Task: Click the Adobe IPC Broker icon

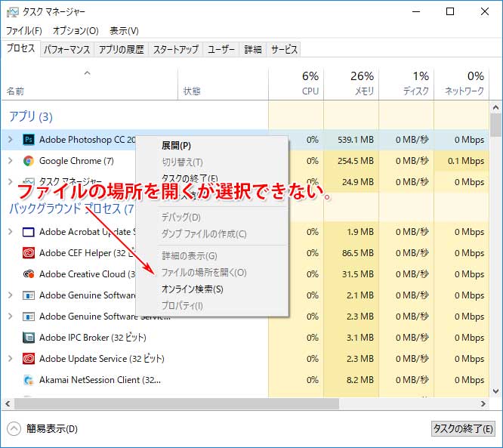Action: tap(29, 338)
